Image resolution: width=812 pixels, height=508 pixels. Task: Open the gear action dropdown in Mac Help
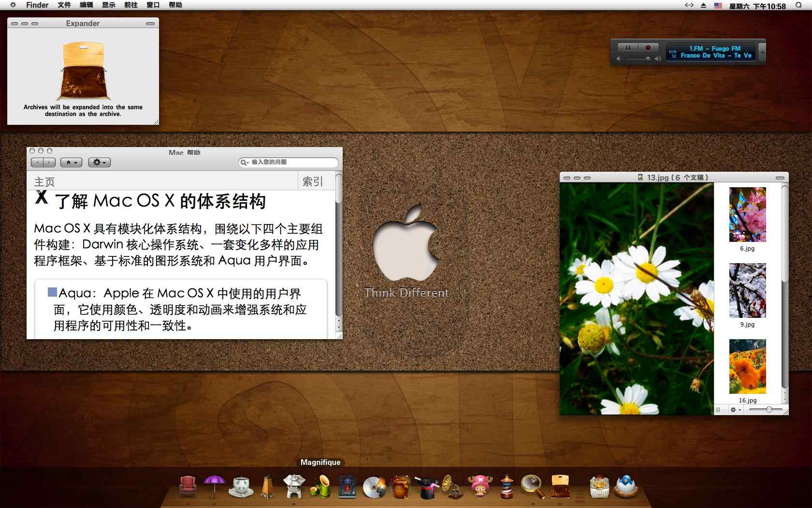click(x=99, y=163)
